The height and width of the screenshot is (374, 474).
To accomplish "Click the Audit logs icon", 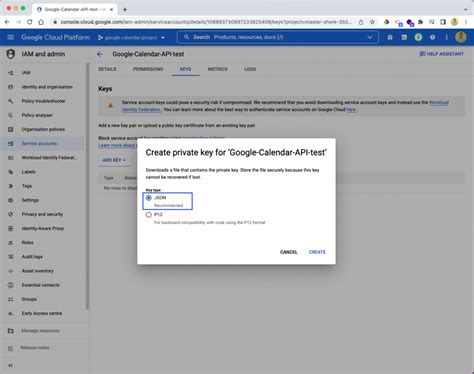I will point(11,257).
